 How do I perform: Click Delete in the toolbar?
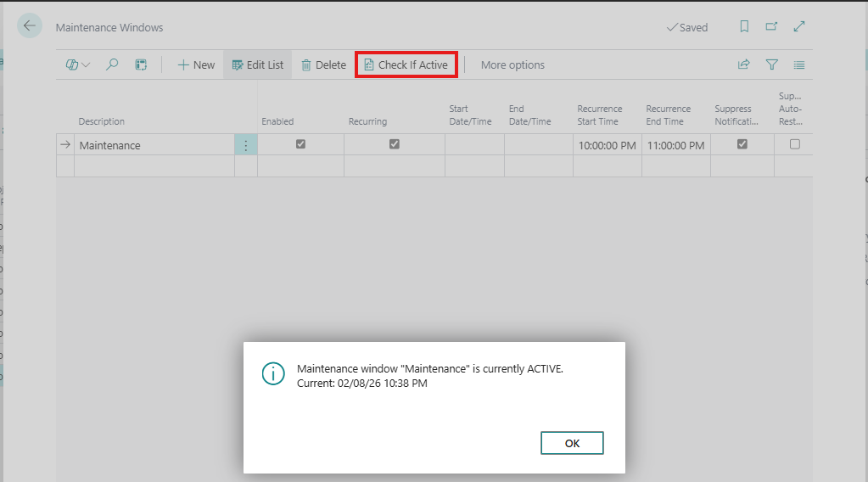coord(323,64)
